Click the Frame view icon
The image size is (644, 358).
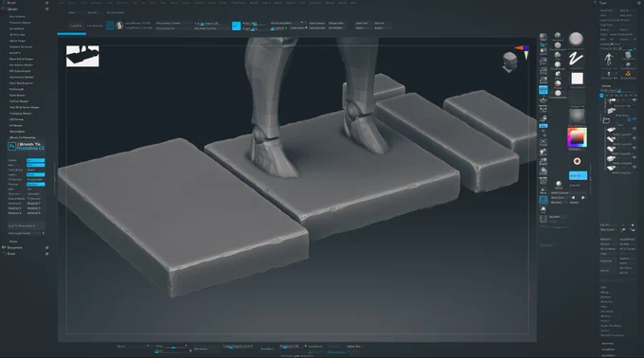[x=543, y=142]
